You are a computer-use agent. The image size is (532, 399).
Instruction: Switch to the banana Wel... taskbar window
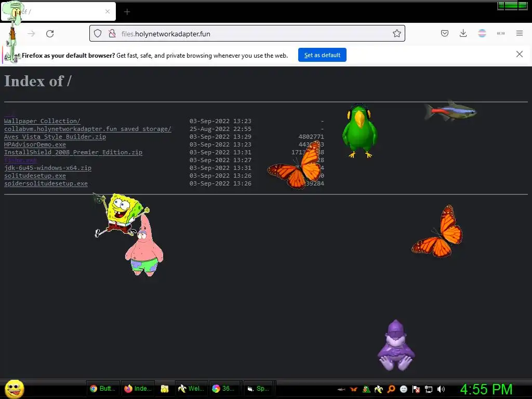click(x=191, y=389)
